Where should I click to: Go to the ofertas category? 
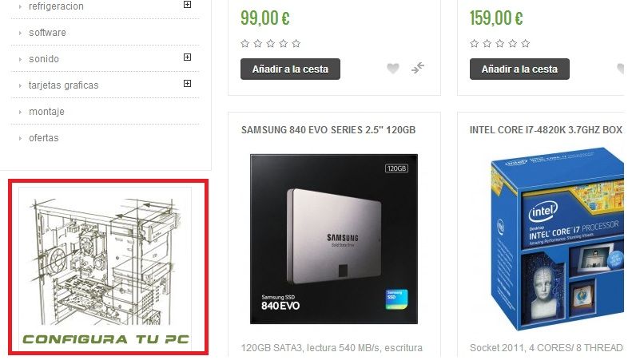tap(44, 138)
